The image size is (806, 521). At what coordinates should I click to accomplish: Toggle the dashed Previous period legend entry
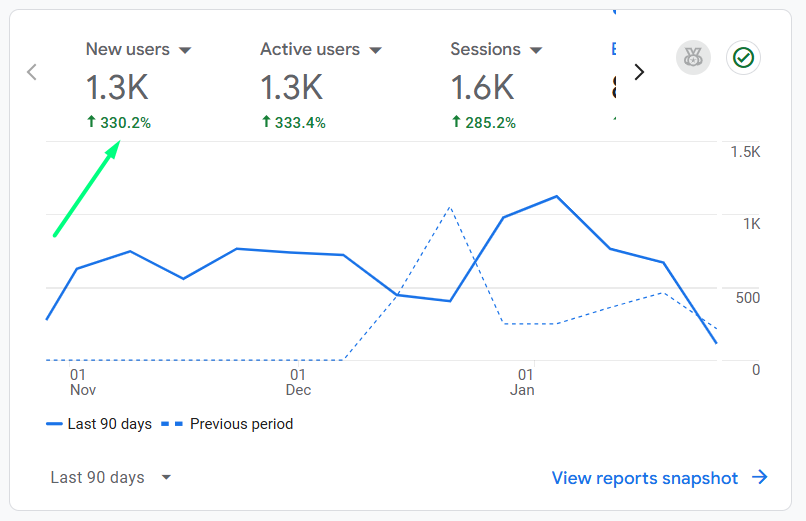pos(227,424)
